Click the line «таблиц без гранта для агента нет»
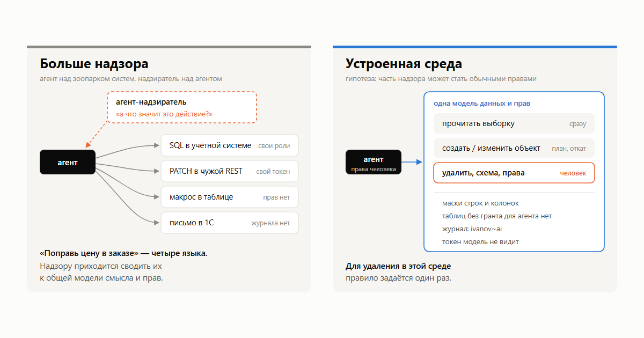The image size is (644, 338). click(497, 216)
